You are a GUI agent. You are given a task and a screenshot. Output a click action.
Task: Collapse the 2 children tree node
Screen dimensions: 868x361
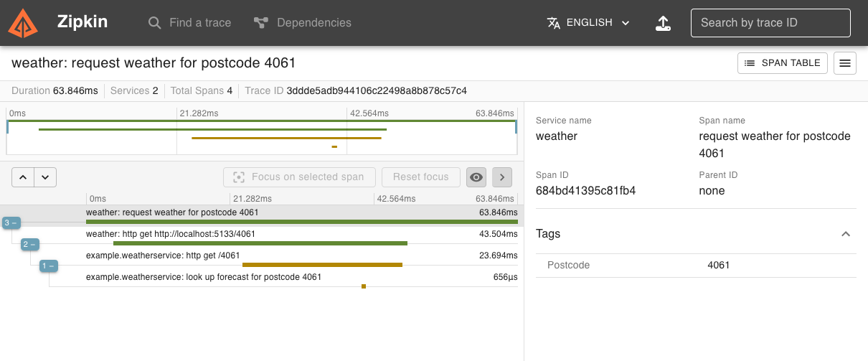pyautogui.click(x=29, y=245)
